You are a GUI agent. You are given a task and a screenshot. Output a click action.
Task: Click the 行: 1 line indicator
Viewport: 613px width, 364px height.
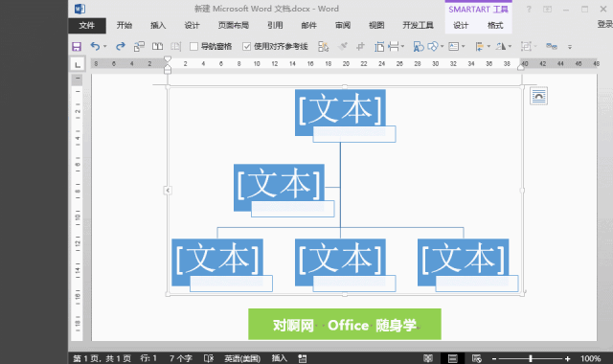click(148, 358)
